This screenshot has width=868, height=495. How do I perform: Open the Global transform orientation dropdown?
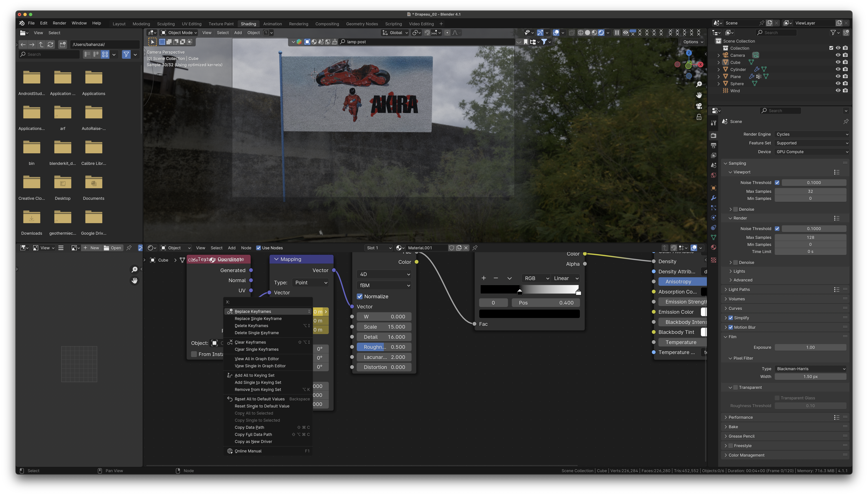pos(395,33)
